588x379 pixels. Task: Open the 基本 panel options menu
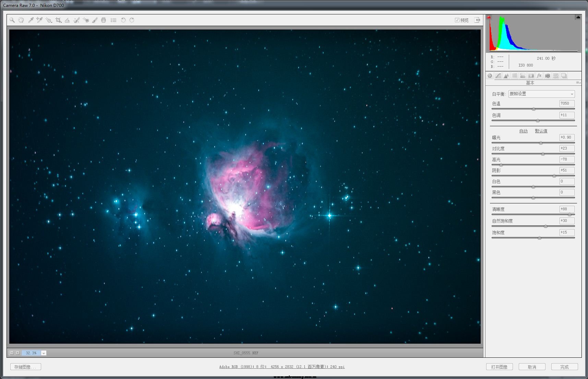coord(578,83)
